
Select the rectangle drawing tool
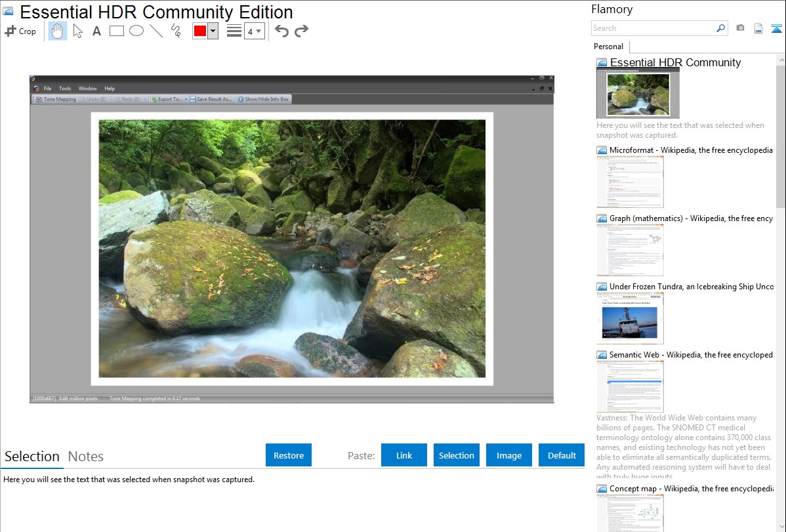tap(116, 31)
